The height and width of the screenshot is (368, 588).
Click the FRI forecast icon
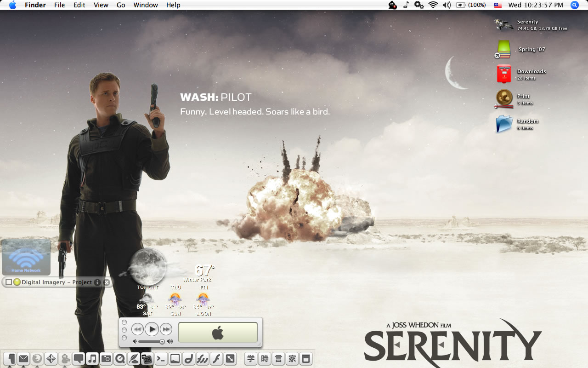(x=203, y=299)
